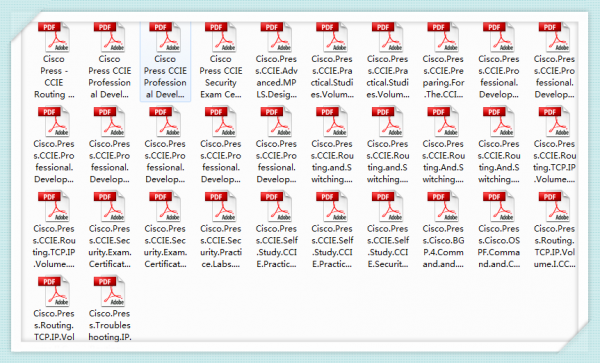This screenshot has height=363, width=600.
Task: Select the CCIE.Security.Practice.Labs PDF icon
Action: click(x=220, y=207)
